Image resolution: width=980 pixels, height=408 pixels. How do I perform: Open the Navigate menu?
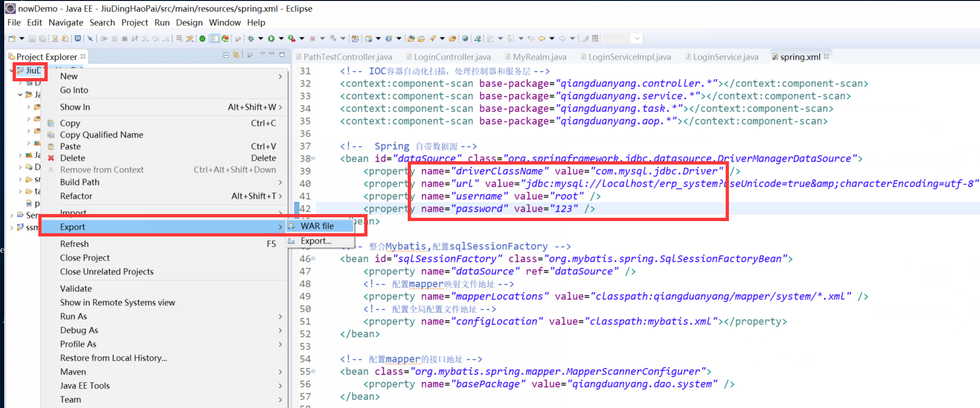[66, 22]
